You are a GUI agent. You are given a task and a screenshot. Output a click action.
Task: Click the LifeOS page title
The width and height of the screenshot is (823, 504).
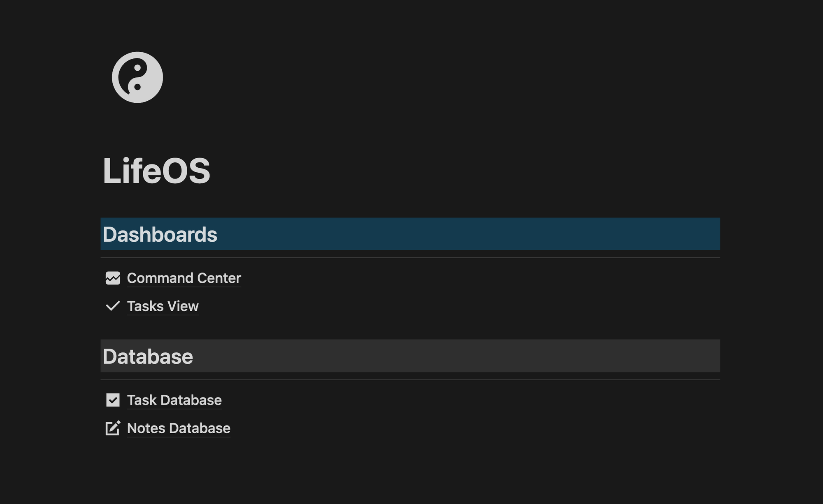click(x=156, y=170)
